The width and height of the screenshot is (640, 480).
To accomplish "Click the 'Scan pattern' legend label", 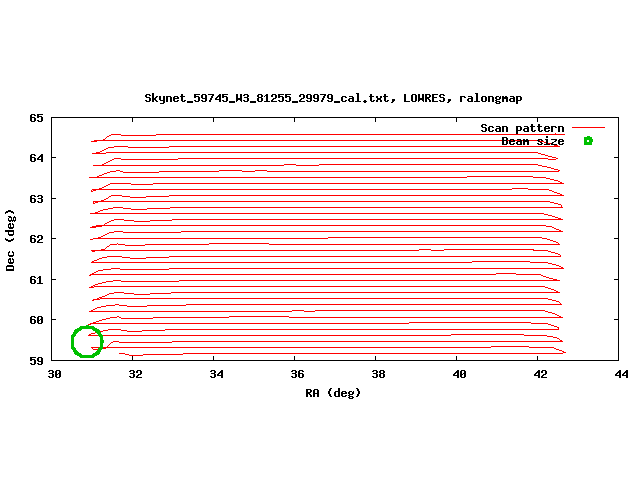I will tap(522, 128).
